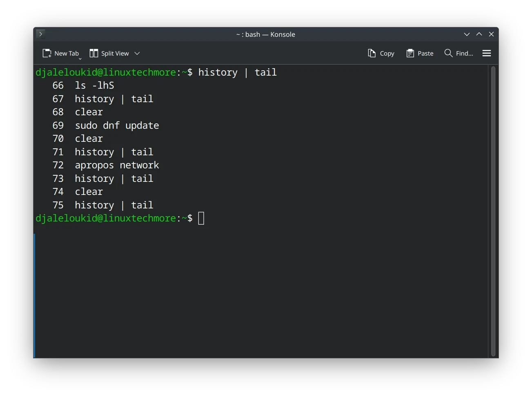The image size is (532, 398).
Task: Click the Copy documents icon
Action: [x=372, y=54]
